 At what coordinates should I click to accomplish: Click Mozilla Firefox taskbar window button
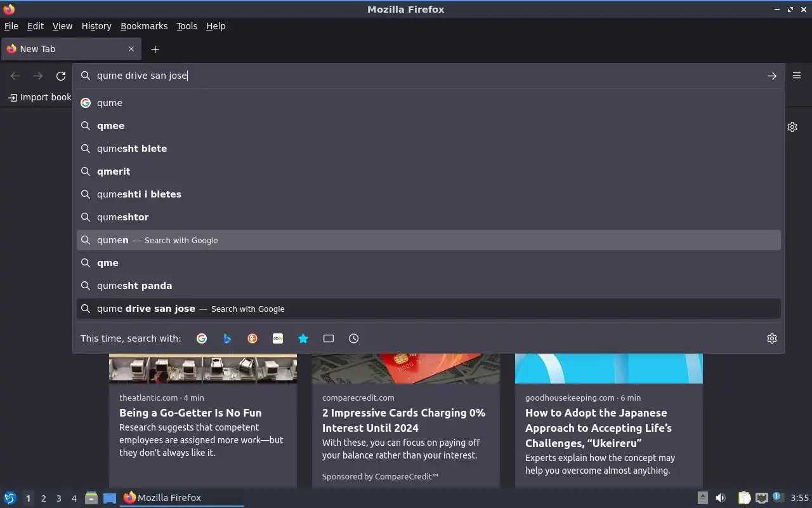[x=183, y=498]
